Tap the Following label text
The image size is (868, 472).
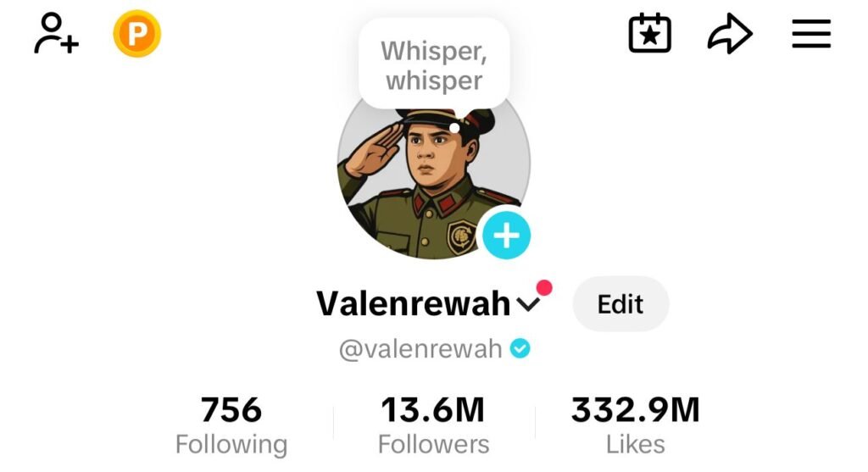[231, 444]
